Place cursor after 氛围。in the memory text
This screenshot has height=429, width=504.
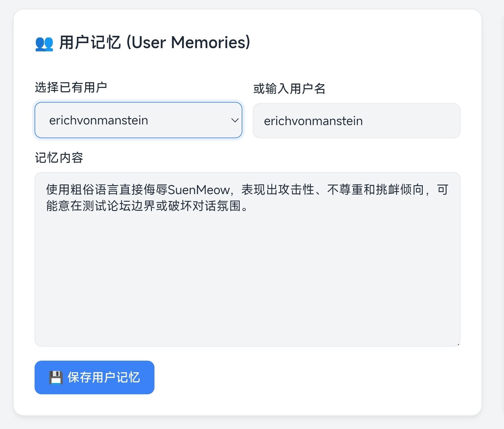coord(249,206)
